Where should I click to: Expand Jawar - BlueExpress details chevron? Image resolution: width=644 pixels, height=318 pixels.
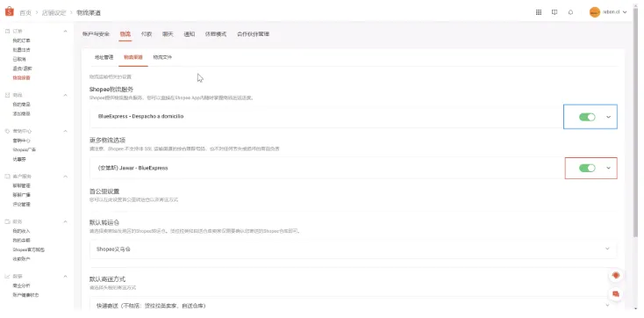(608, 168)
